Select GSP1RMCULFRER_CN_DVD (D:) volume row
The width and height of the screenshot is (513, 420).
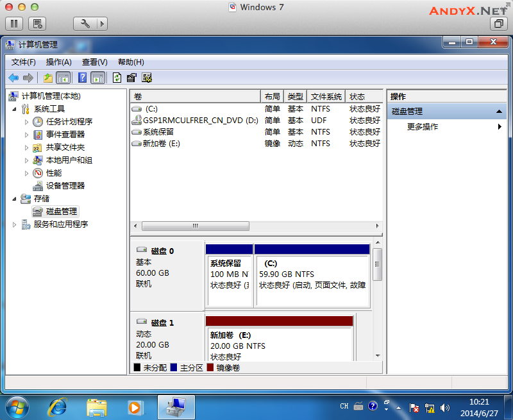(256, 121)
